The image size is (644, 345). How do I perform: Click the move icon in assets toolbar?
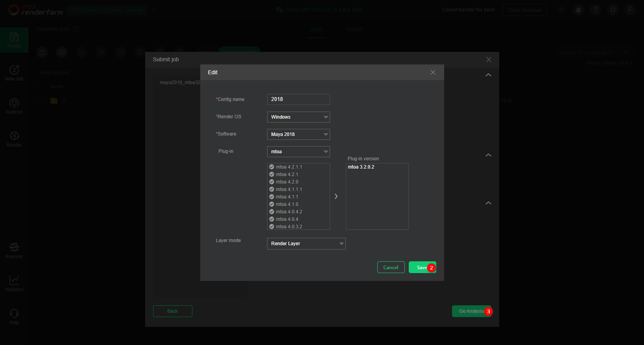point(101,52)
